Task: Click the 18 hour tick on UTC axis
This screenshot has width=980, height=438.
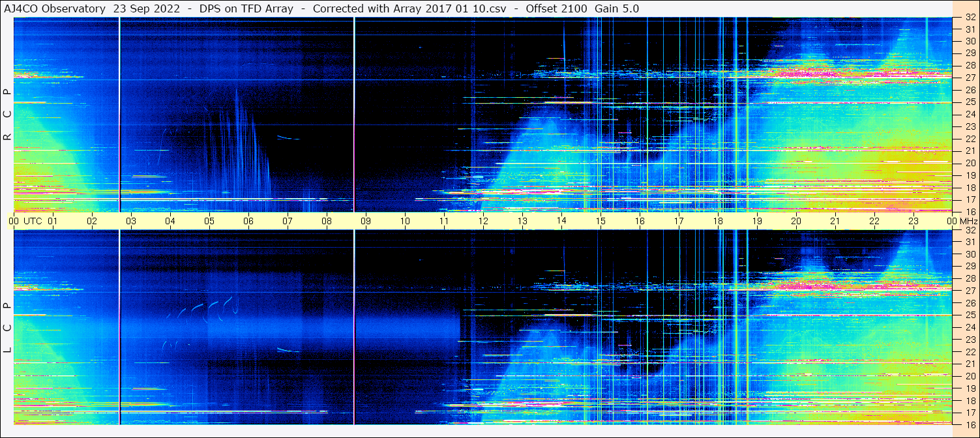Action: coord(718,221)
